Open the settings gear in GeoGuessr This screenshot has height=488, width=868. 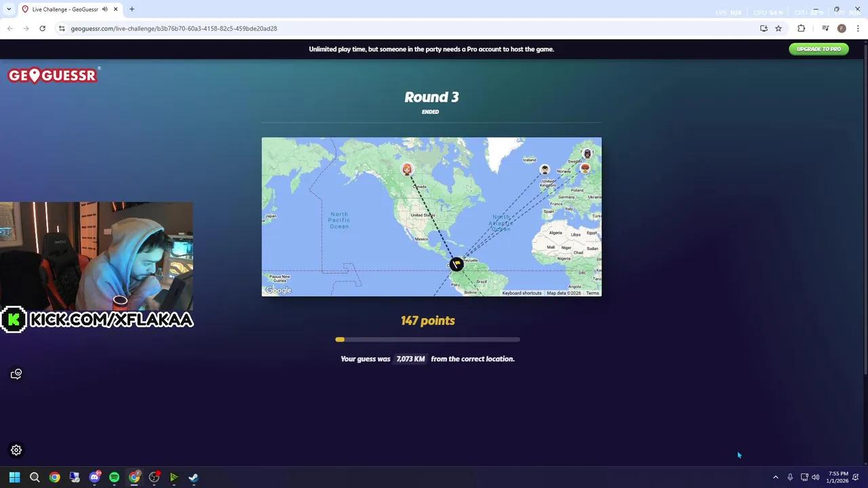point(16,450)
